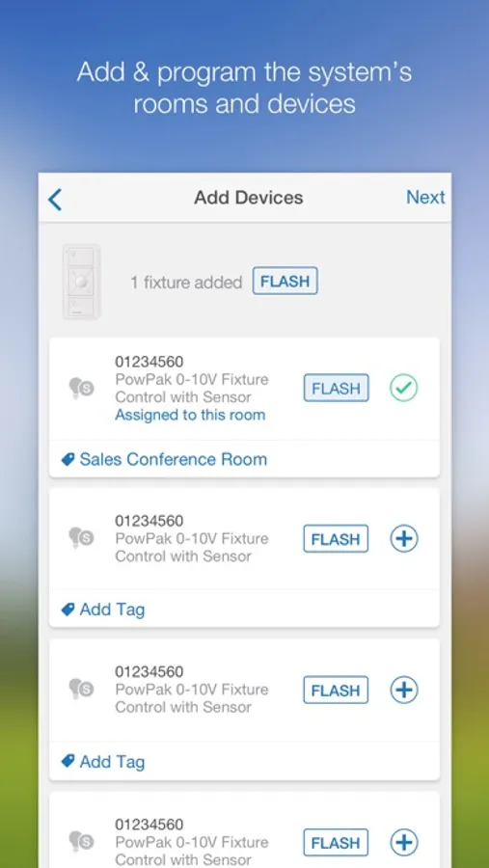Click bulb sensor icon on second fixture
Screen dimensions: 489x868
81,537
